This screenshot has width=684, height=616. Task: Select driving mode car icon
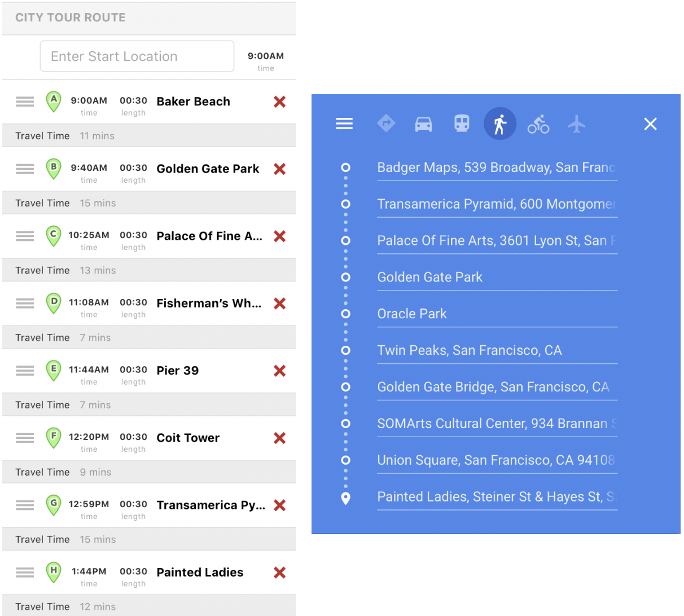[x=424, y=124]
